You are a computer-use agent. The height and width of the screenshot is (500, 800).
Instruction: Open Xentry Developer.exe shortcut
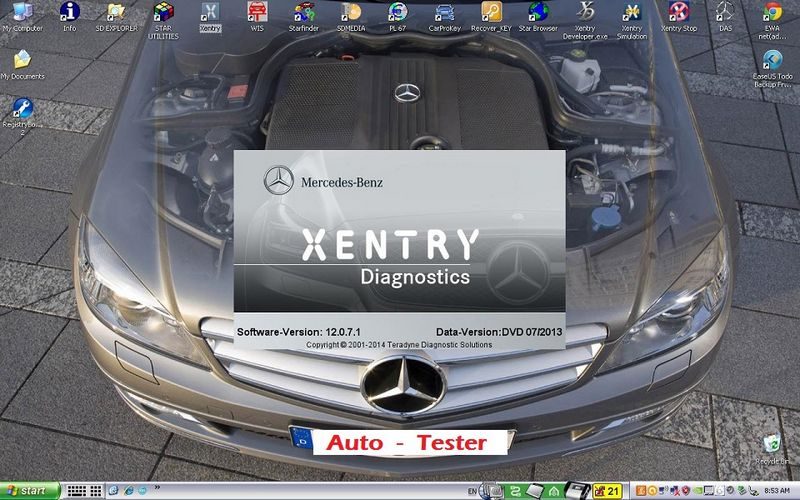point(585,20)
